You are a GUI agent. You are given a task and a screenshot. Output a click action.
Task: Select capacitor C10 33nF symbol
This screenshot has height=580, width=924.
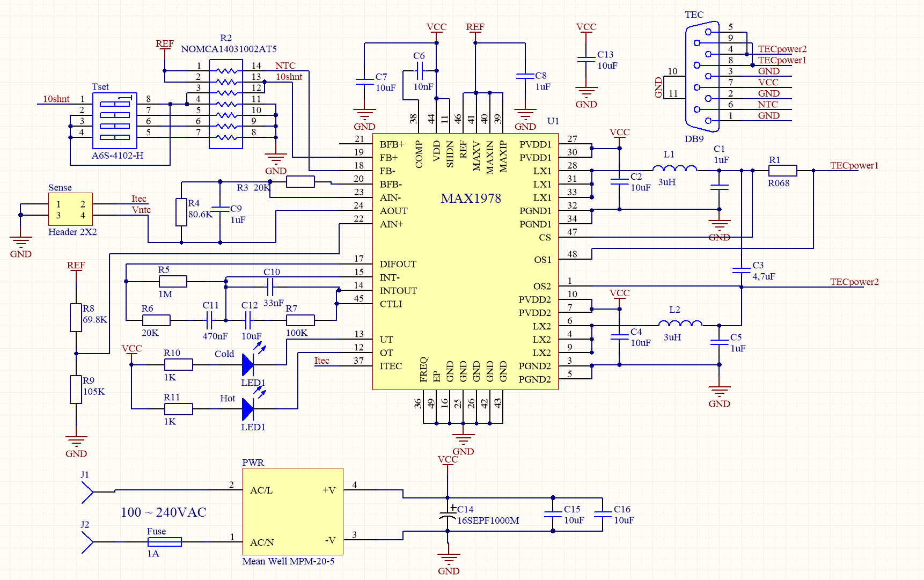pyautogui.click(x=270, y=287)
